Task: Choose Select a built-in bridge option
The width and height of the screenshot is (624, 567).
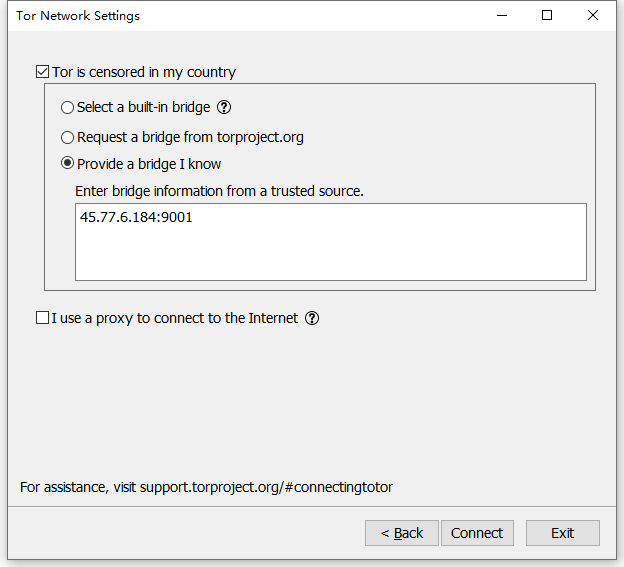Action: point(68,107)
